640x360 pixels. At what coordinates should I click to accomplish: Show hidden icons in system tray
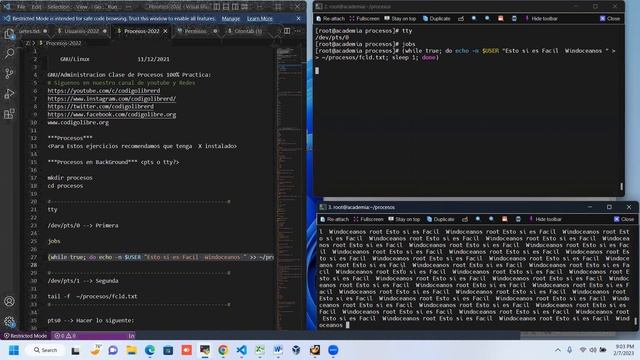(x=557, y=350)
